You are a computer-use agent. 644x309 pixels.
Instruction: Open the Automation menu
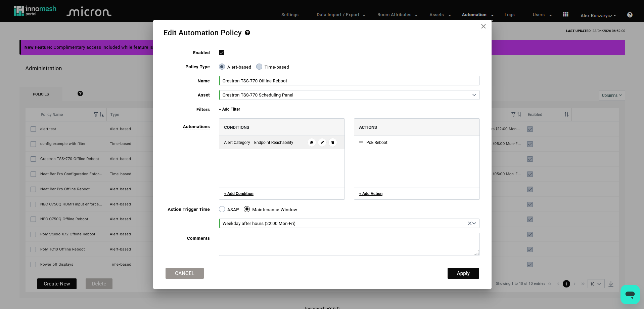478,15
